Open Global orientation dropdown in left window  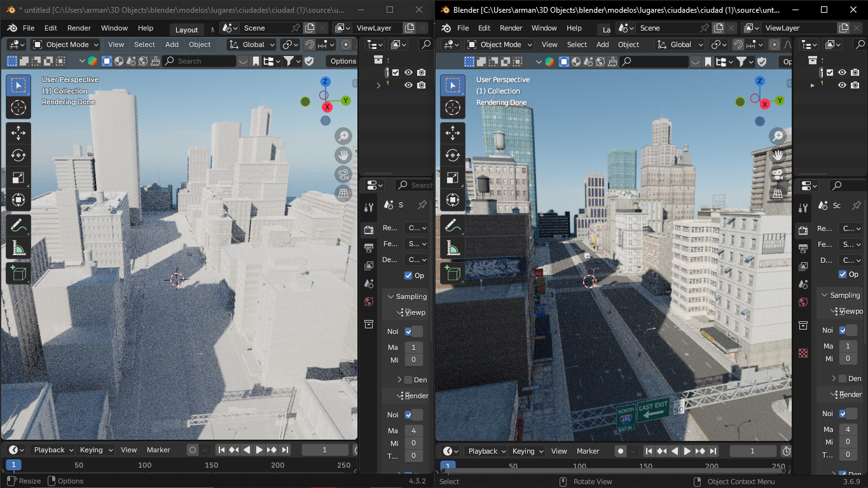tap(252, 45)
